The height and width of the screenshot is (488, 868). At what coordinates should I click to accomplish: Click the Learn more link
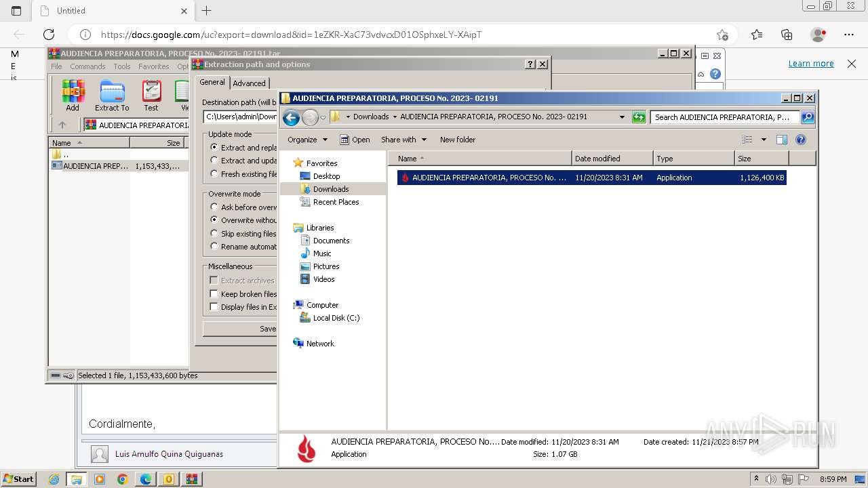click(811, 64)
